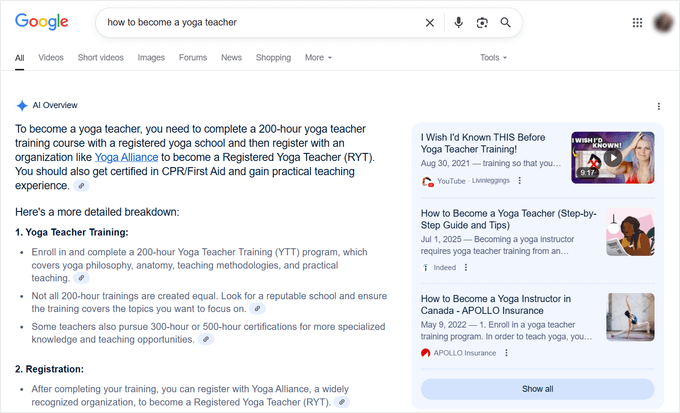Open the Google apps grid
Viewport: 680px width, 413px height.
[637, 23]
